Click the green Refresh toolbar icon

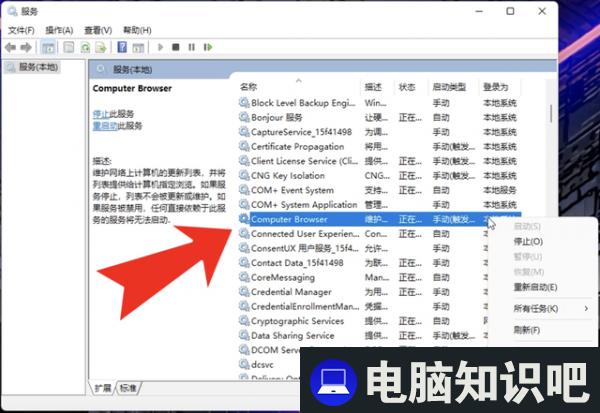[x=85, y=47]
